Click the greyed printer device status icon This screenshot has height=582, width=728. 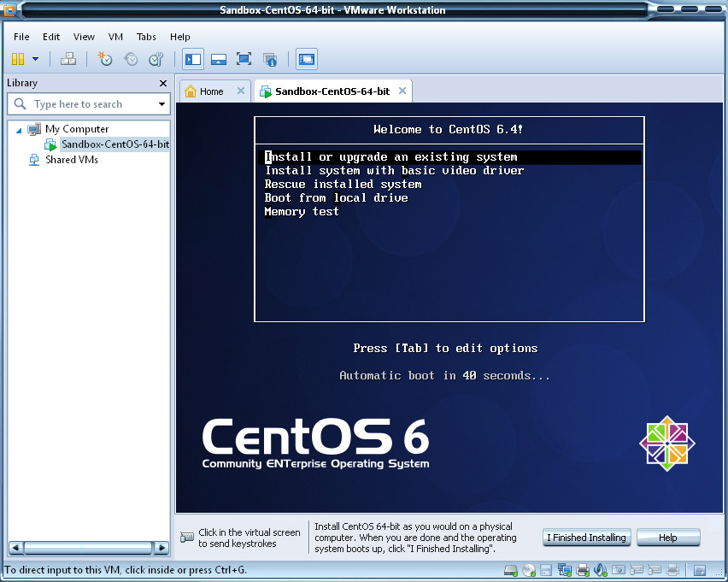672,569
